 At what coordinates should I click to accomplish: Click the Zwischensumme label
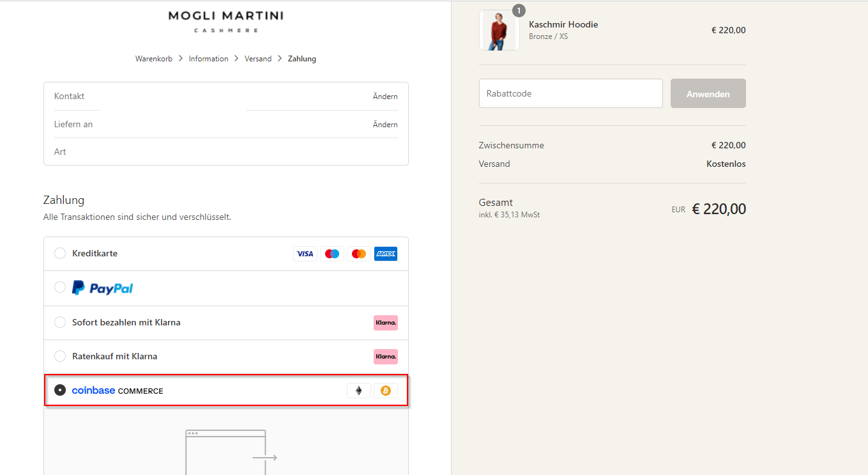pyautogui.click(x=512, y=145)
